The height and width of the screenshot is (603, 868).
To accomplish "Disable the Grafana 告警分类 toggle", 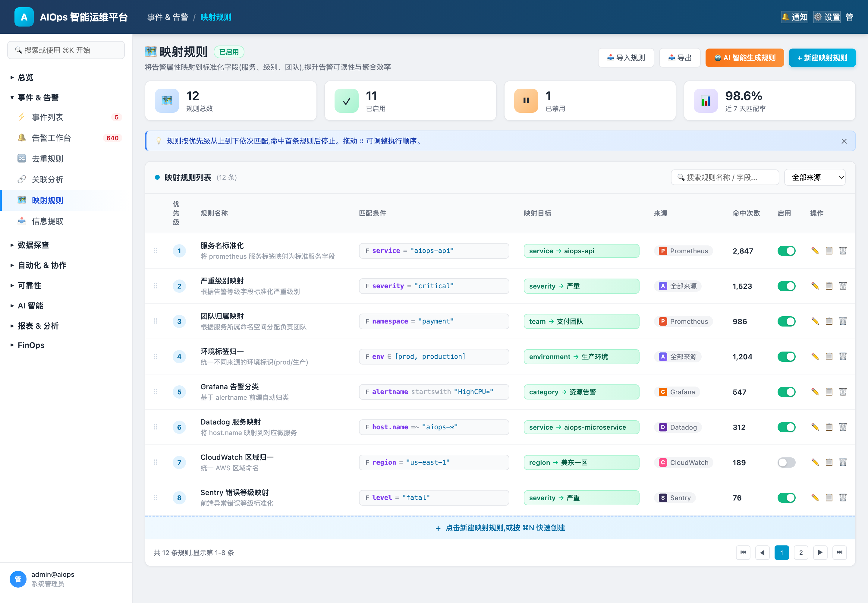I will (x=786, y=392).
